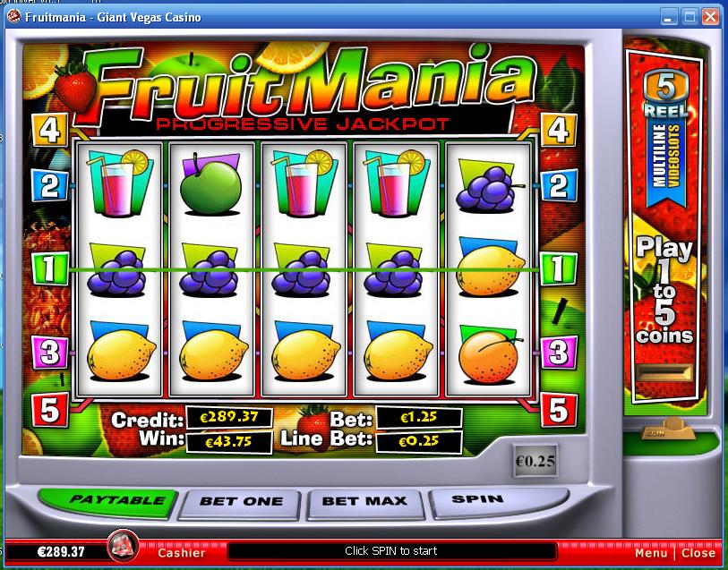Click the orange payline 4 marker on left

click(x=49, y=130)
